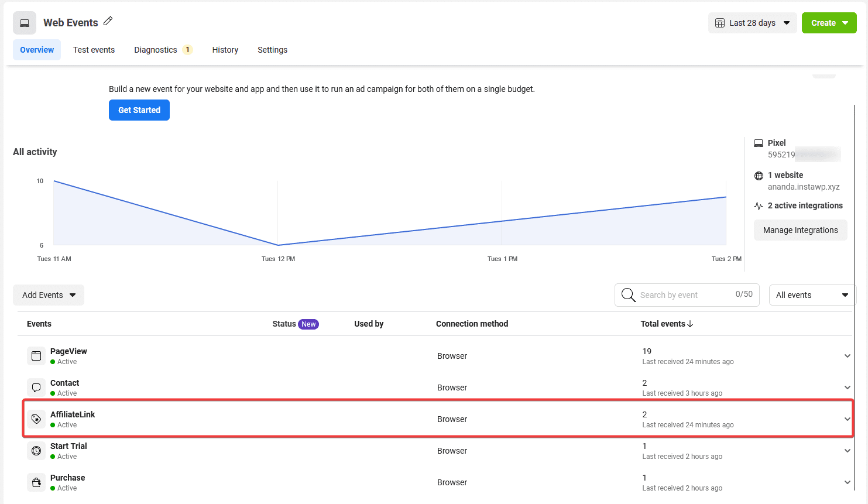This screenshot has width=868, height=504.
Task: Click the monitor icon beside Pixel ID
Action: click(759, 142)
